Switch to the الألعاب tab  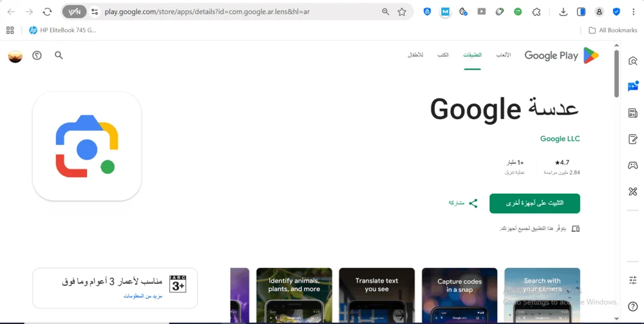pyautogui.click(x=503, y=55)
